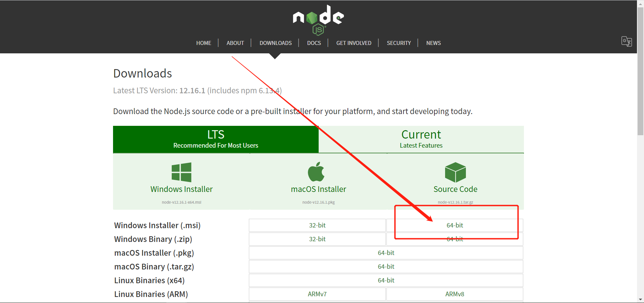This screenshot has width=644, height=303.
Task: Open the DOCS nav item
Action: pos(314,43)
